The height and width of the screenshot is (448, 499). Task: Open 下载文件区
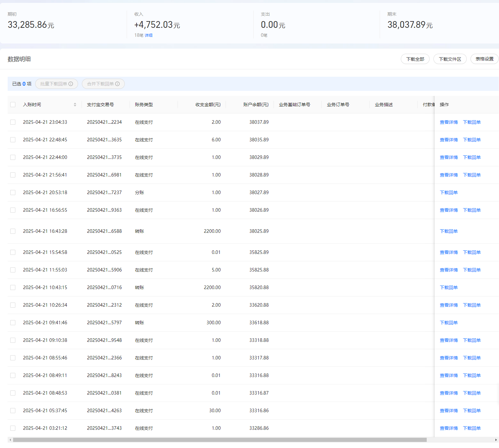[x=450, y=59]
